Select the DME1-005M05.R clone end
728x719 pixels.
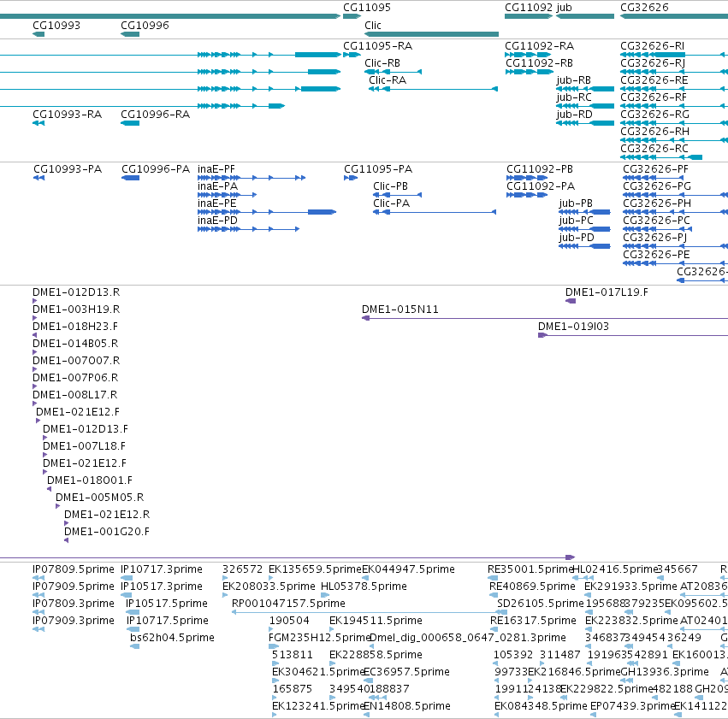(58, 506)
